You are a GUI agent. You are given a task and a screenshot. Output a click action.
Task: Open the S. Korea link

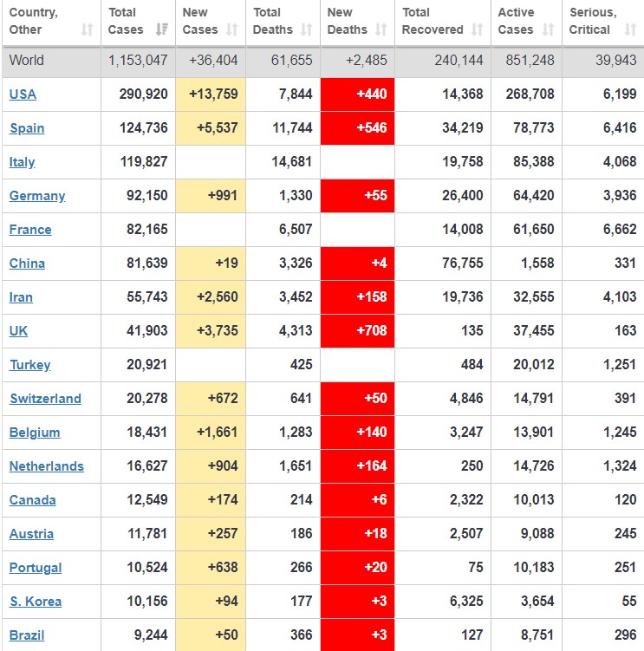tap(36, 602)
